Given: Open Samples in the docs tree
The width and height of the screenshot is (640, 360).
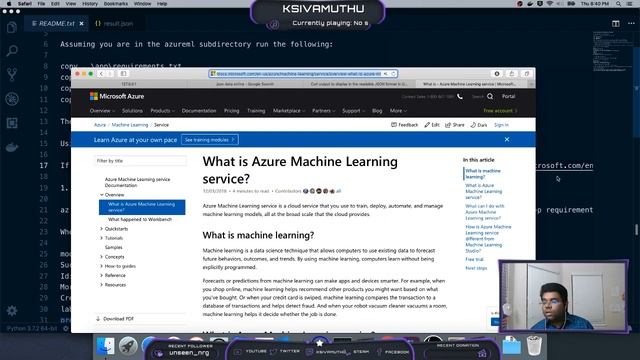Looking at the screenshot, I should click(x=113, y=247).
